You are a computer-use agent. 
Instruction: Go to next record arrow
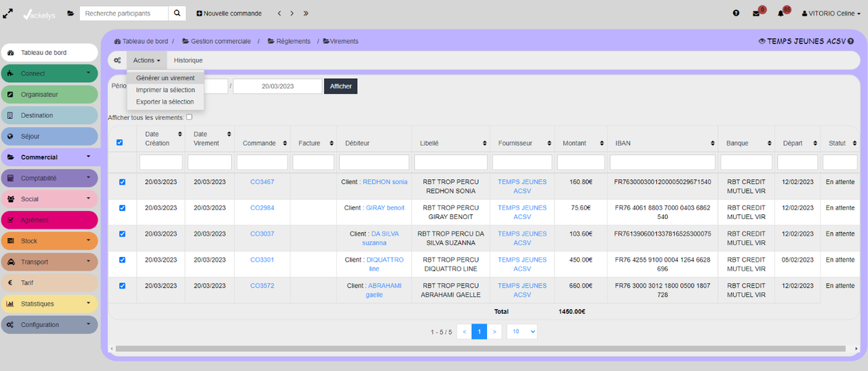point(292,14)
